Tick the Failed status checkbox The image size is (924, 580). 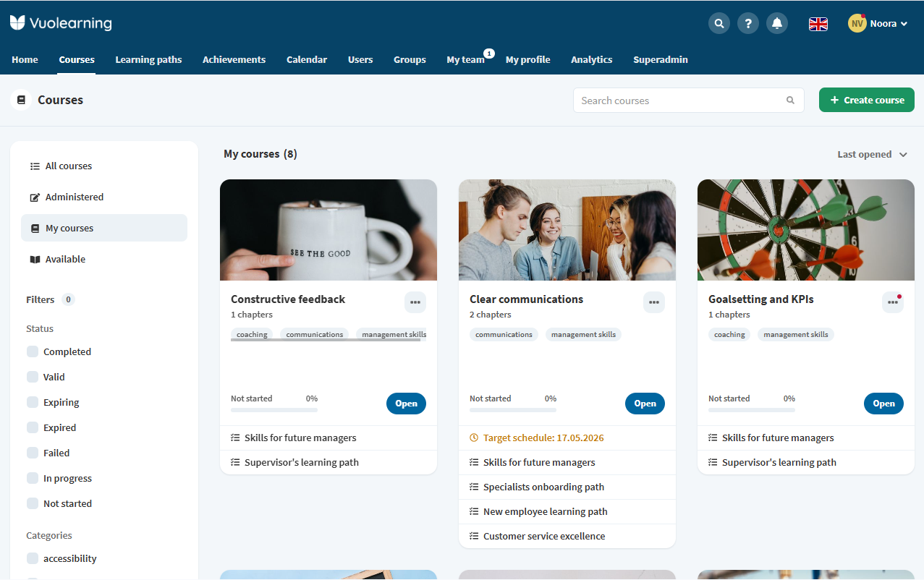[x=33, y=453]
